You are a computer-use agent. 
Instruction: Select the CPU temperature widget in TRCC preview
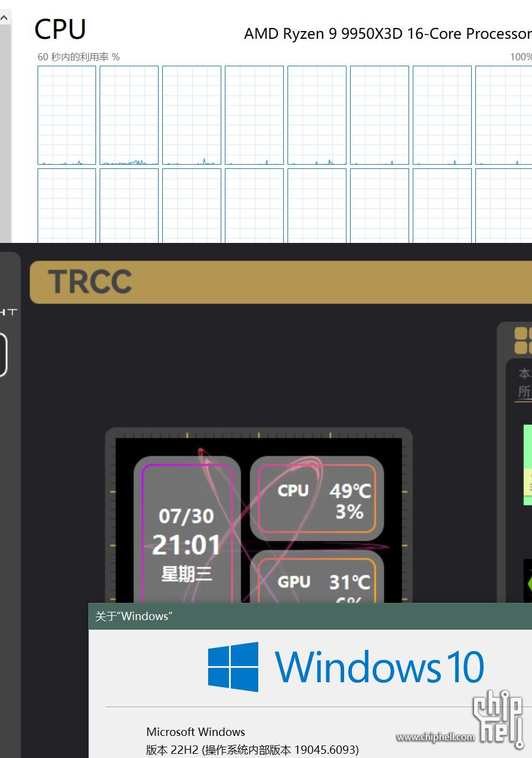[x=317, y=499]
